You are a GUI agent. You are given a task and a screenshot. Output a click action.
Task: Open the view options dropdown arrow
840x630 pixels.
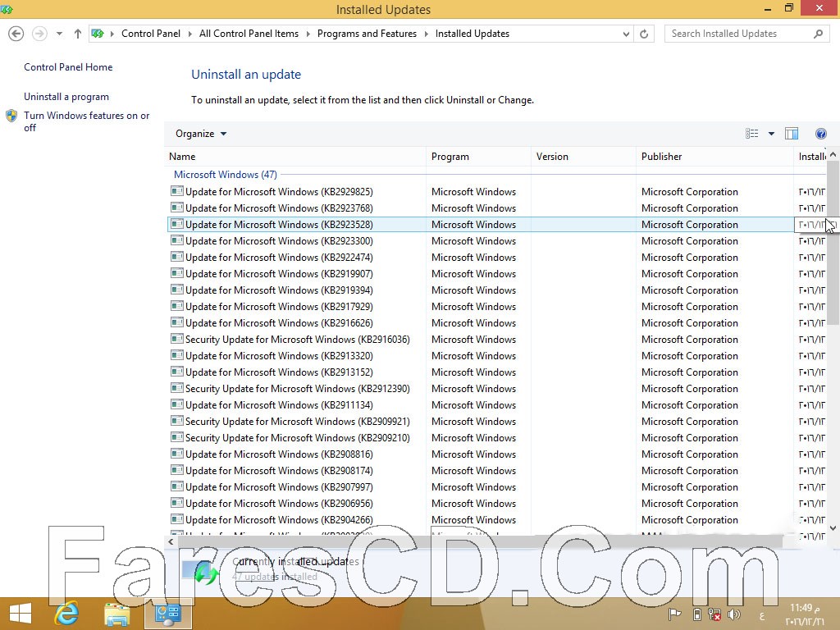pyautogui.click(x=771, y=134)
